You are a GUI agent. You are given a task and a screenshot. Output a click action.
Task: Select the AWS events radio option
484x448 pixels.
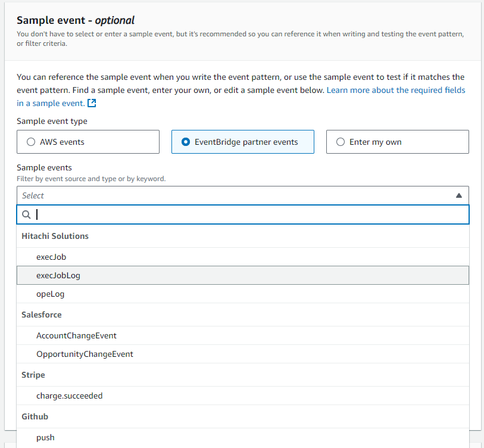32,142
